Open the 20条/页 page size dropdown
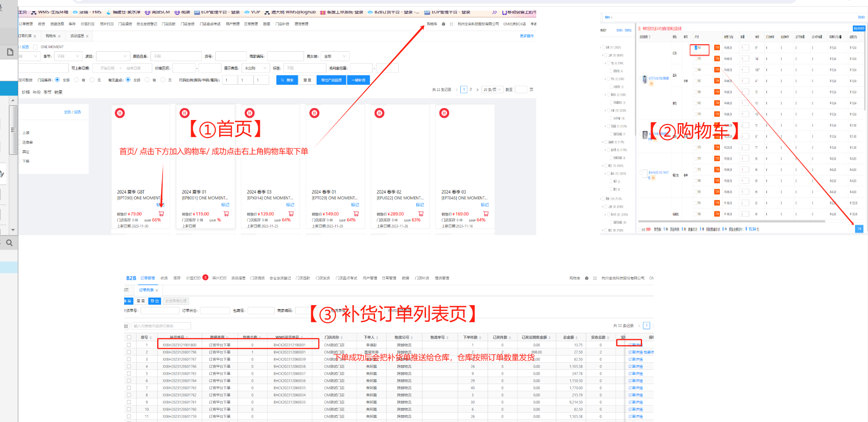Image resolution: width=868 pixels, height=422 pixels. 492,90
